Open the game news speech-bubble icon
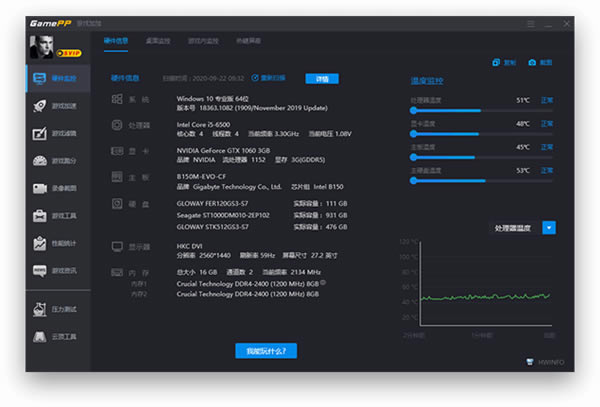Viewport: 600px width, 407px height. pyautogui.click(x=39, y=271)
